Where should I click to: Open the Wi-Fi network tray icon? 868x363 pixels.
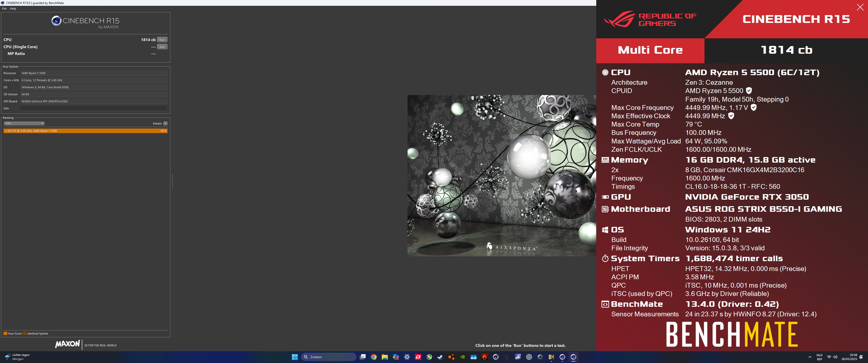[x=829, y=357]
